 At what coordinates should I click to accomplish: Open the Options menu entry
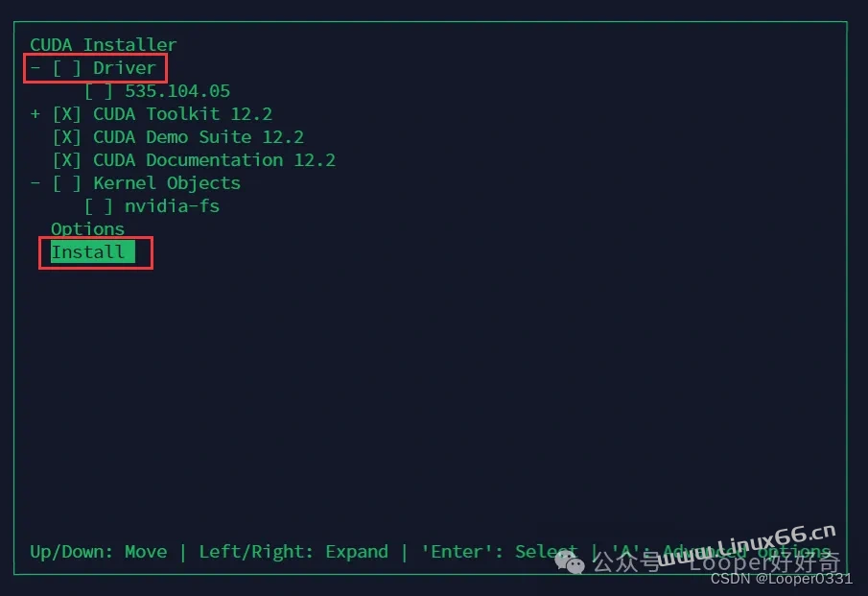pyautogui.click(x=87, y=229)
